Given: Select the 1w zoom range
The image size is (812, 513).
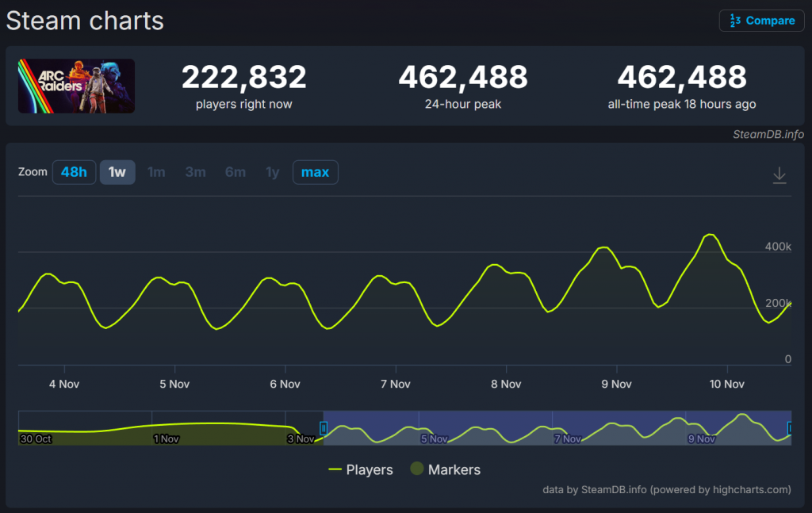Looking at the screenshot, I should (117, 172).
